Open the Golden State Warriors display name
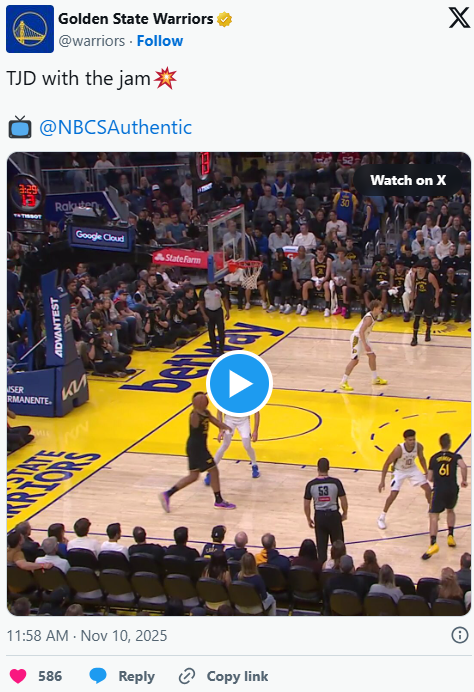 pos(136,19)
